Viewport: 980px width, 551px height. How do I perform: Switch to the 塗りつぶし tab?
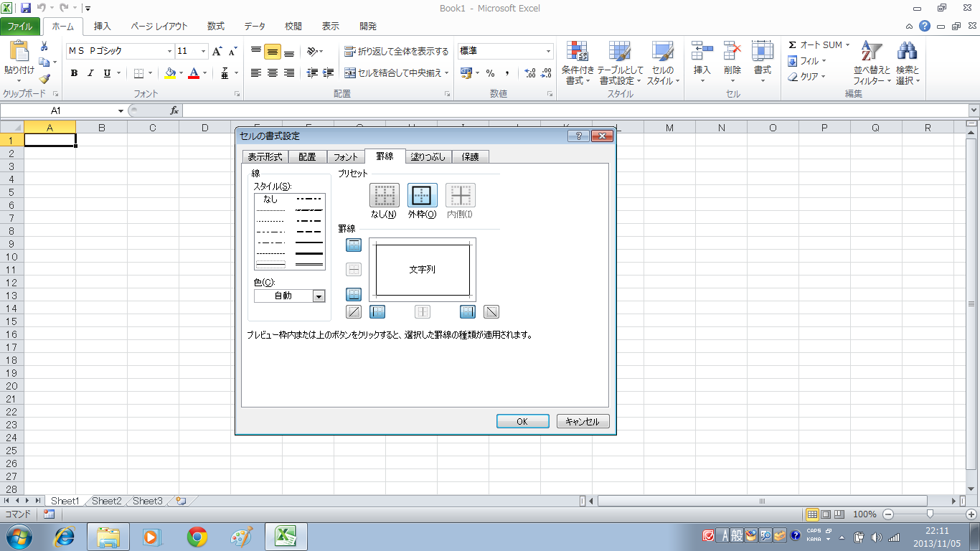pos(428,157)
